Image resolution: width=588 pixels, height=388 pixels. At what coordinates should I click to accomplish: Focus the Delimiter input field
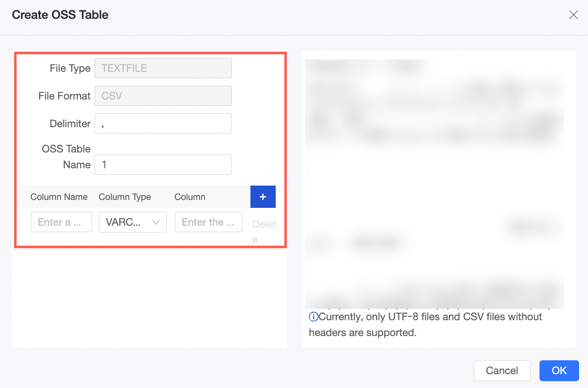[163, 124]
